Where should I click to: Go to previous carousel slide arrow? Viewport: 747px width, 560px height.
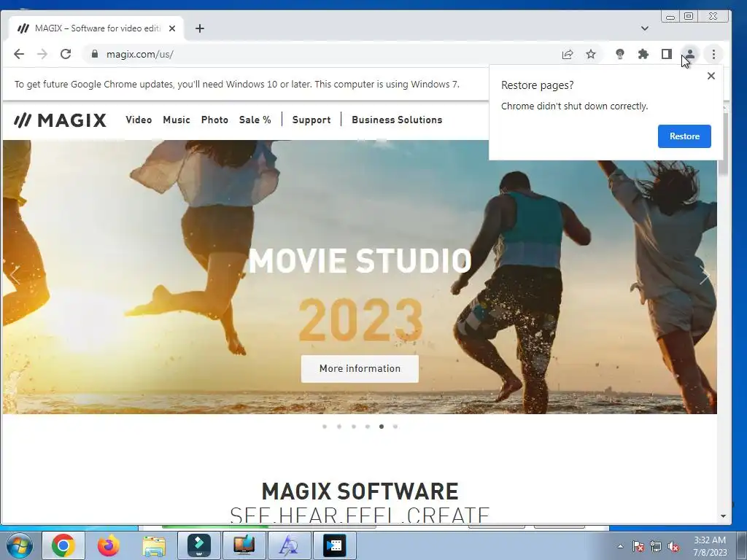(x=15, y=275)
